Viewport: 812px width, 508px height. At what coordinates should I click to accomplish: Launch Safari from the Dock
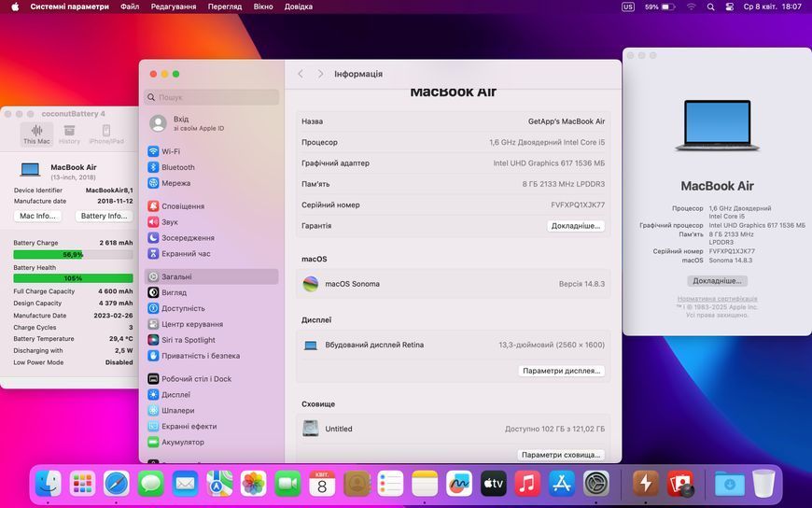pos(117,484)
